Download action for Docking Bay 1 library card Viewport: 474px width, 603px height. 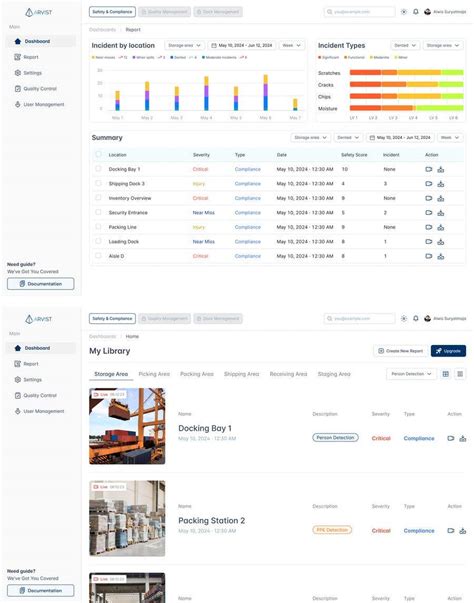click(x=463, y=438)
